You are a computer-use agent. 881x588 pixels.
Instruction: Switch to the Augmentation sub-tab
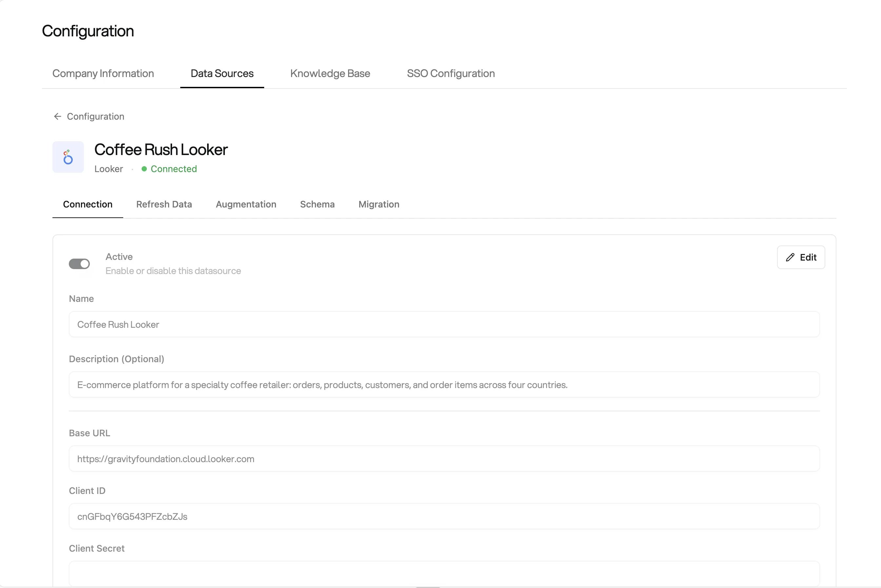(x=246, y=205)
